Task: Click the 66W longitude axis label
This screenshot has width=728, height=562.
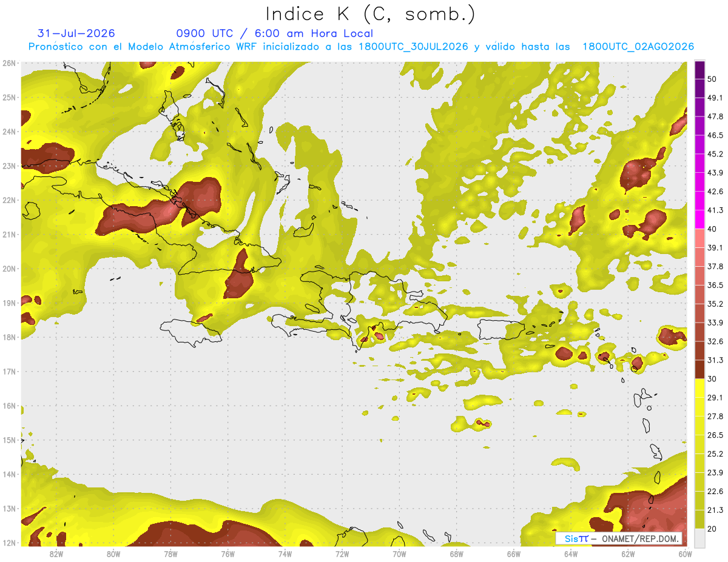Action: [514, 554]
